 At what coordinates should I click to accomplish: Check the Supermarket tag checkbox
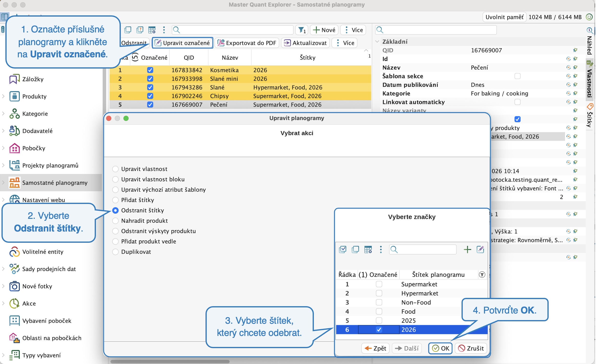coord(379,284)
